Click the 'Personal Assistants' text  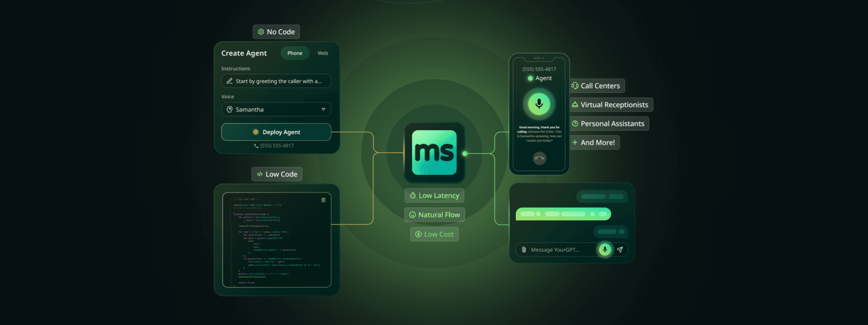tap(612, 124)
